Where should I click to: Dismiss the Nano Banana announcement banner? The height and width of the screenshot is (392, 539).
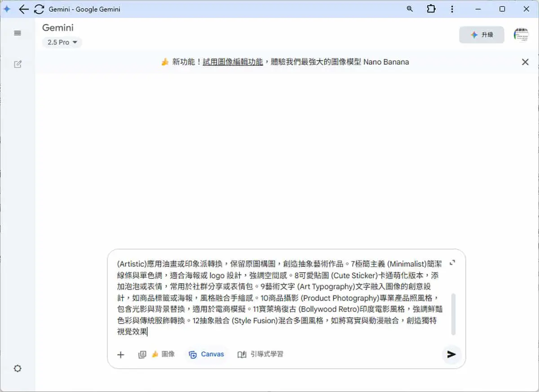click(x=525, y=62)
